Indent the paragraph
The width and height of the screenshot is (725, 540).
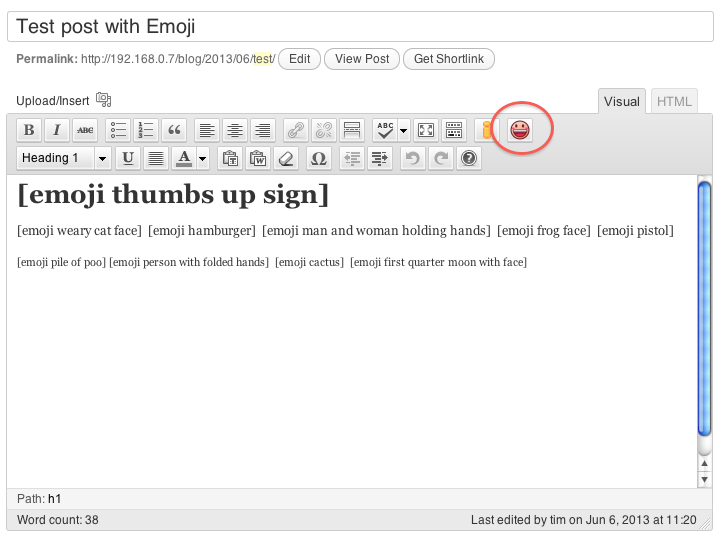pos(380,159)
